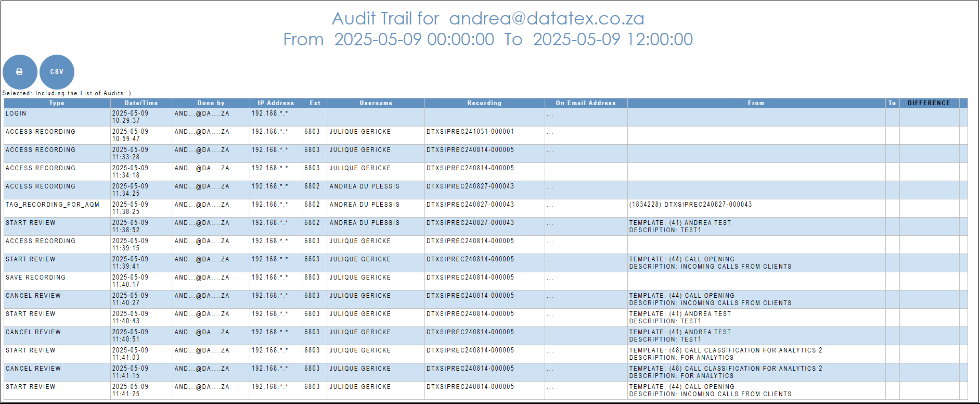Click the SAVE RECORDING row
The width and height of the screenshot is (980, 404).
tap(35, 277)
